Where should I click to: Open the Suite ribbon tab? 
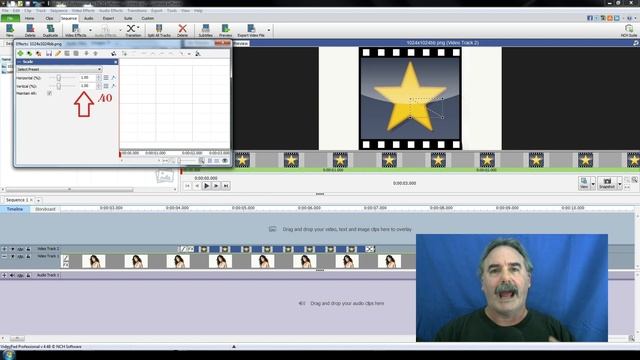click(x=128, y=18)
